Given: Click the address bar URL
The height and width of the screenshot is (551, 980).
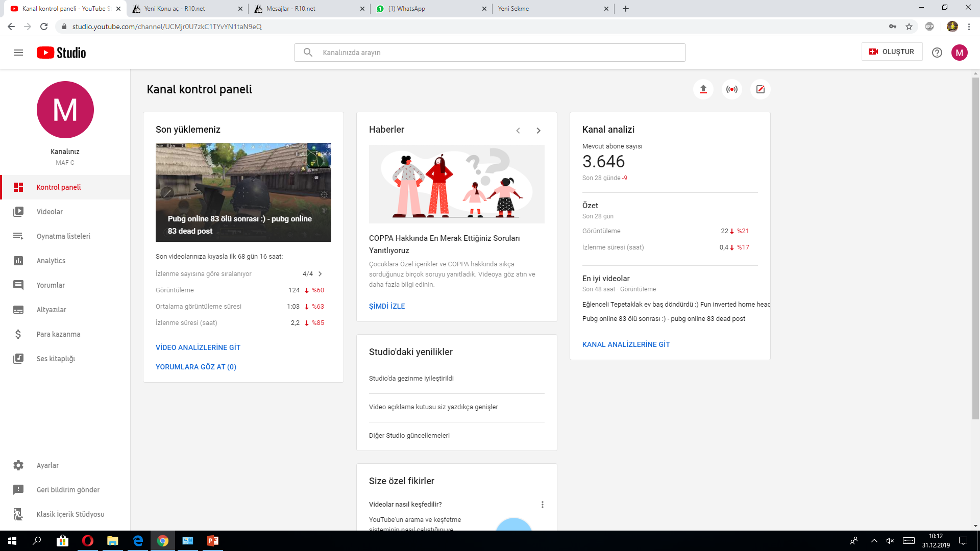Looking at the screenshot, I should [167, 27].
